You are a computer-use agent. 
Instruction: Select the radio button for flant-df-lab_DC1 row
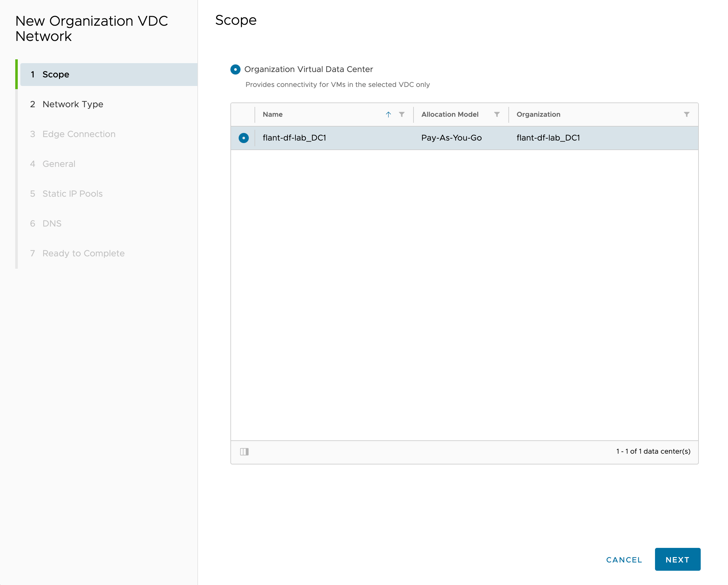click(x=243, y=138)
